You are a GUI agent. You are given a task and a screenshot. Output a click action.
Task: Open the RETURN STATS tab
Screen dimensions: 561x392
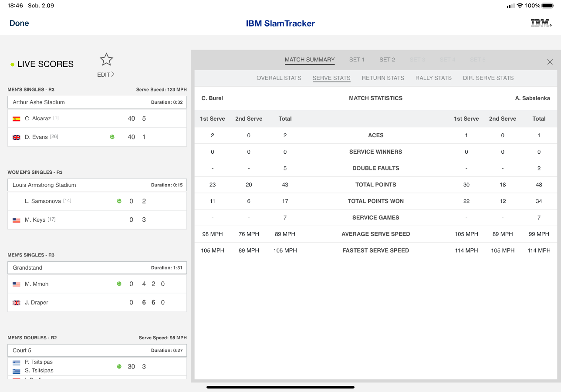(383, 78)
